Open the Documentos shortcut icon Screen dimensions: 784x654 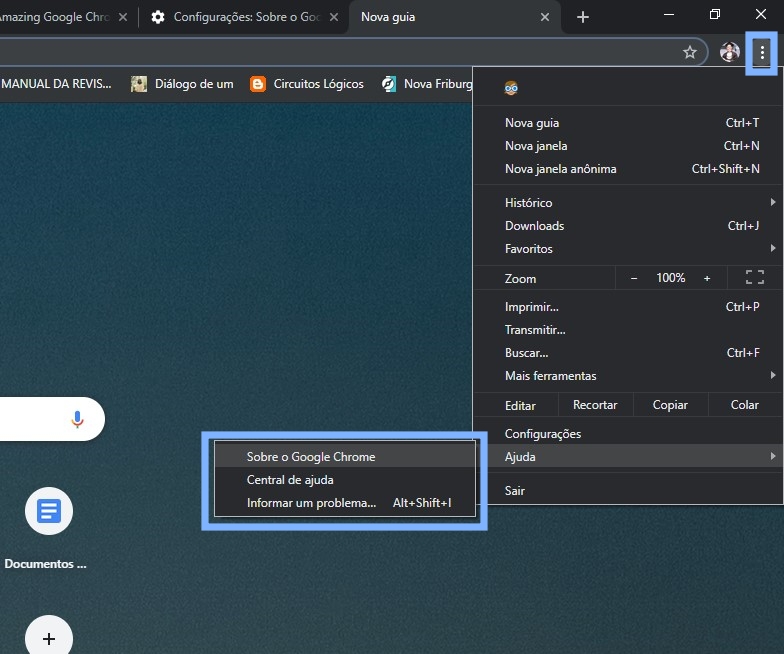(x=49, y=511)
